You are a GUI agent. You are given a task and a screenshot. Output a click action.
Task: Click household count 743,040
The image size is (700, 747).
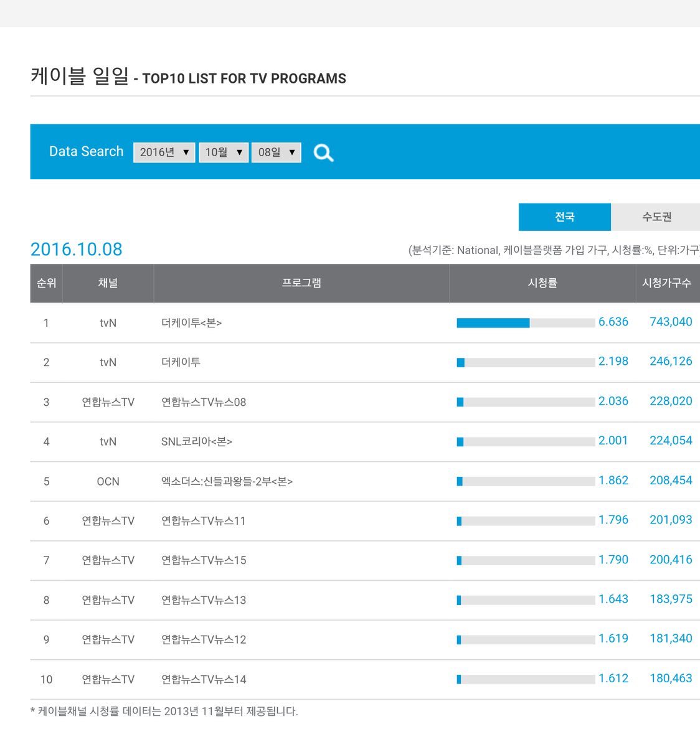tap(671, 322)
